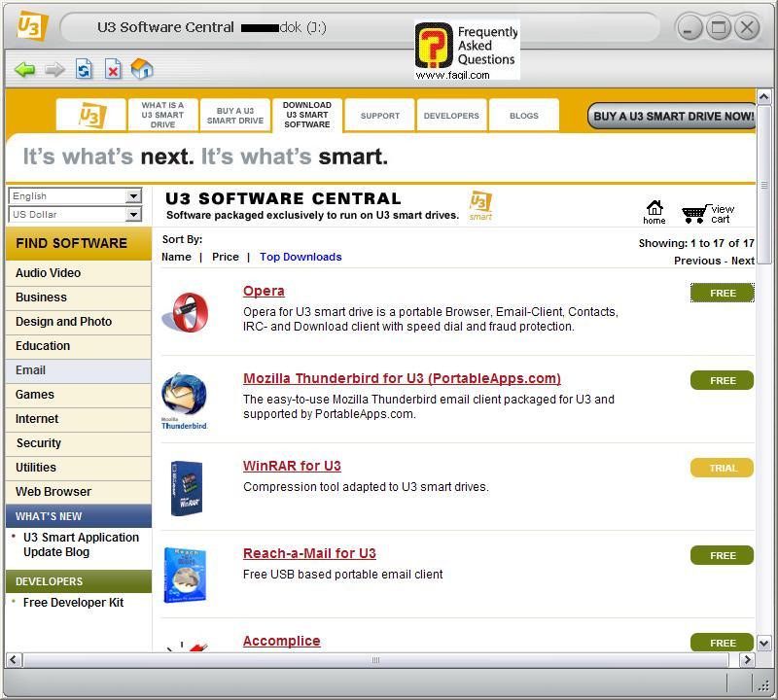Browse the Business category
The image size is (778, 700).
[79, 297]
